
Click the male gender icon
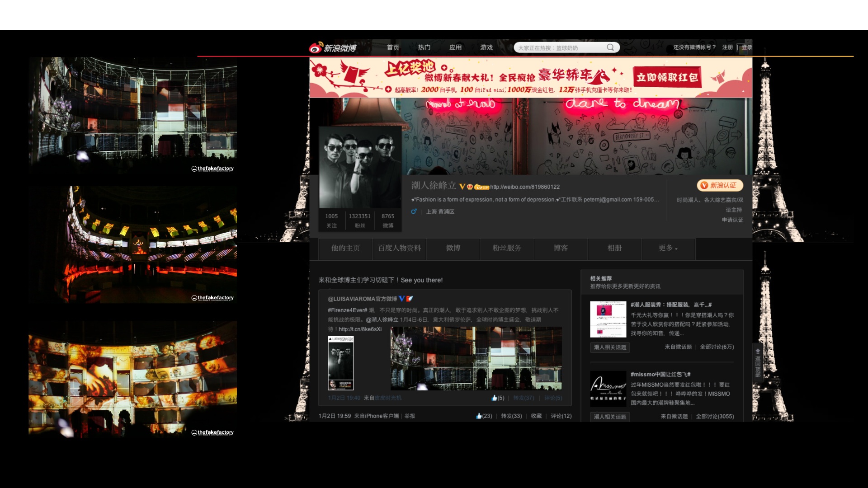(x=414, y=211)
